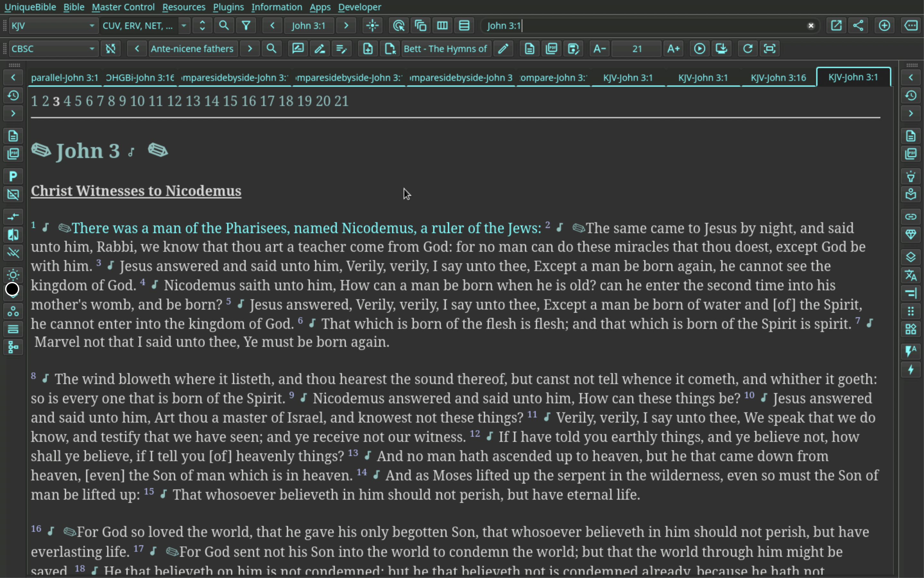This screenshot has height=578, width=924.
Task: Click the pencil edit icon beside Bett book
Action: [x=503, y=48]
